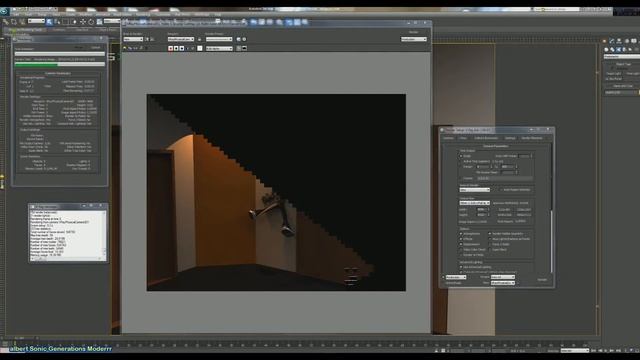Select the Geometry category in the Create panel
The image size is (640, 360).
tap(607, 49)
